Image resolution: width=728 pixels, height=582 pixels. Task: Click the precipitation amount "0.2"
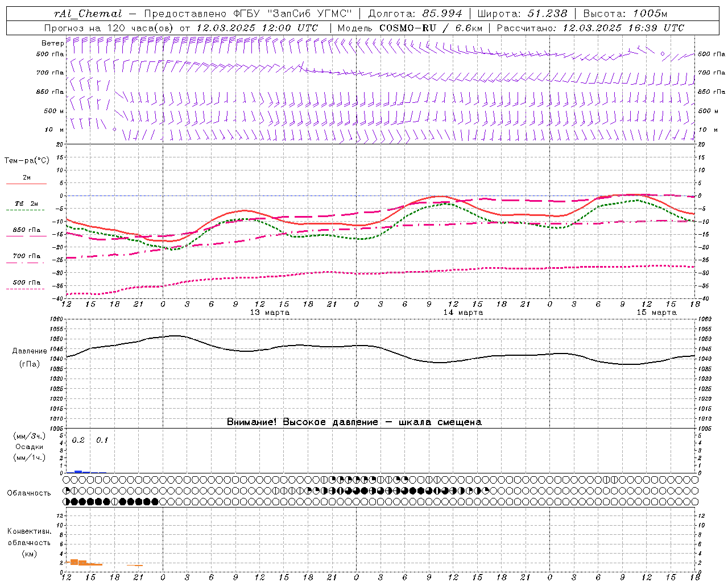coord(78,440)
